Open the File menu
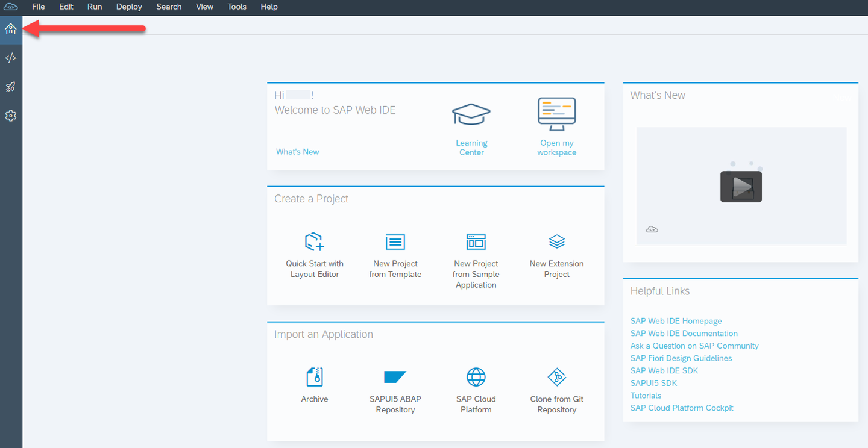868x448 pixels. (x=38, y=7)
